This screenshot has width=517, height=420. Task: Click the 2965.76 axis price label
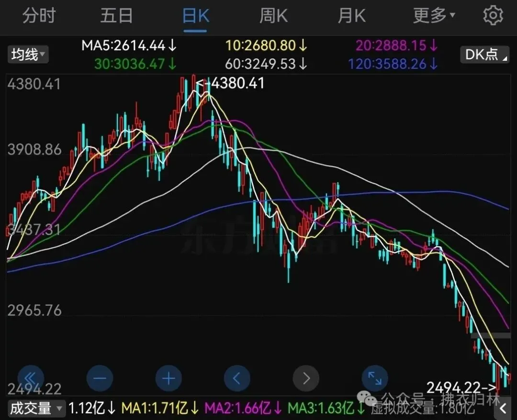tap(34, 310)
